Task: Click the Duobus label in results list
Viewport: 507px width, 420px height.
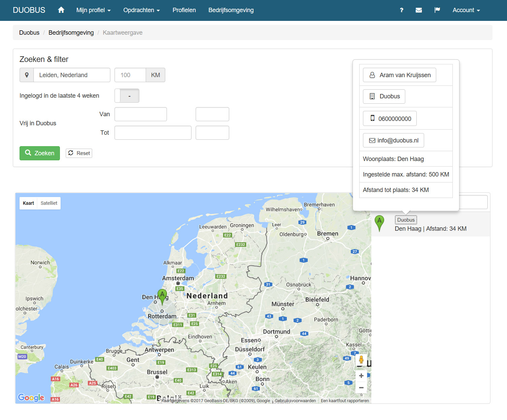Action: 406,220
